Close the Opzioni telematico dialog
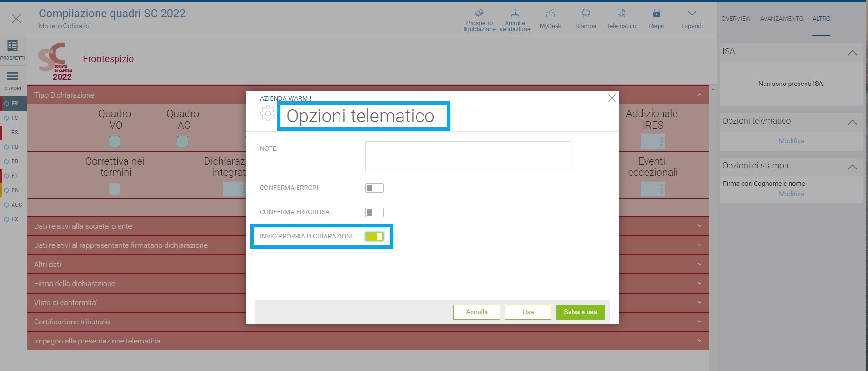The image size is (868, 371). (x=612, y=98)
